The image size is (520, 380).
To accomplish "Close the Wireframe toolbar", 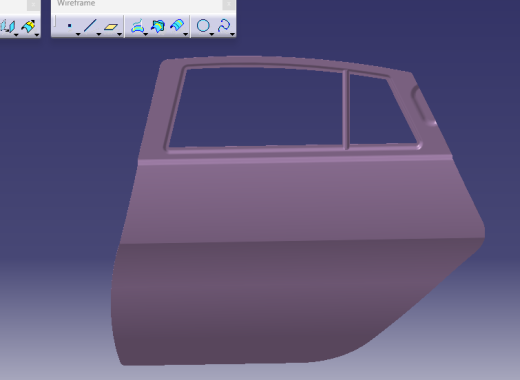I will point(229,4).
